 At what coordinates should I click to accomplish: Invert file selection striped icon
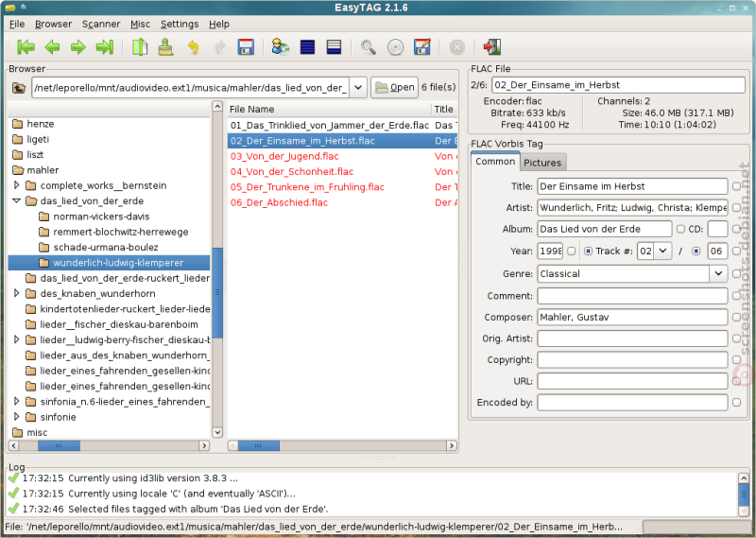[x=334, y=47]
